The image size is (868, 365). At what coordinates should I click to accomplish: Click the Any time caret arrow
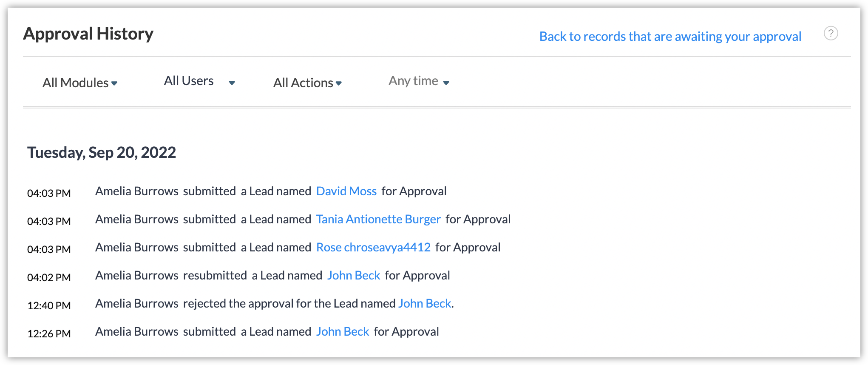(446, 83)
